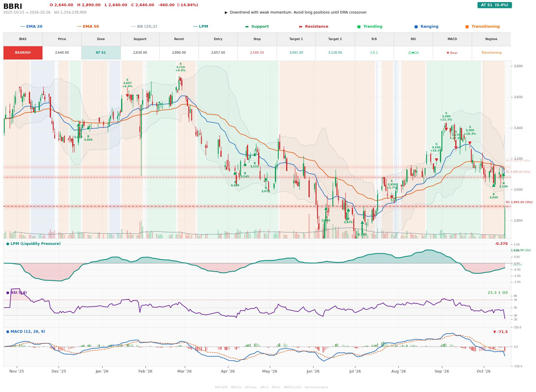This screenshot has height=392, width=536.
Task: Click the BBRI ticker symbol title
Action: tap(13, 6)
